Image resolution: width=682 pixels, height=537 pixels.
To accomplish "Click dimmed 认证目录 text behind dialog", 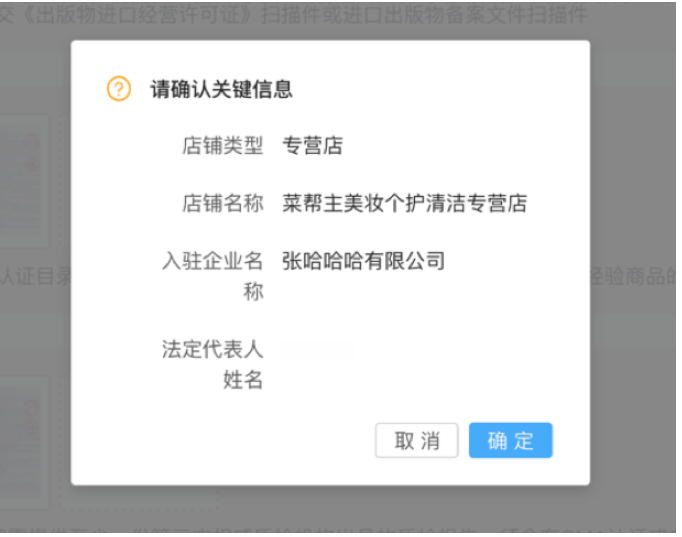I will pyautogui.click(x=36, y=276).
